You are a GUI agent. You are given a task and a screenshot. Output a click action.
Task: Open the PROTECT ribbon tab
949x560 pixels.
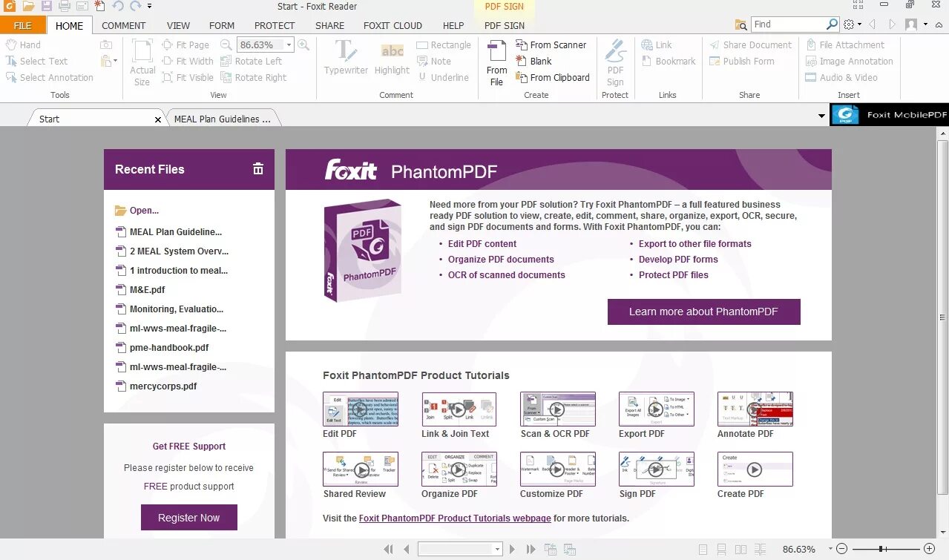tap(275, 25)
